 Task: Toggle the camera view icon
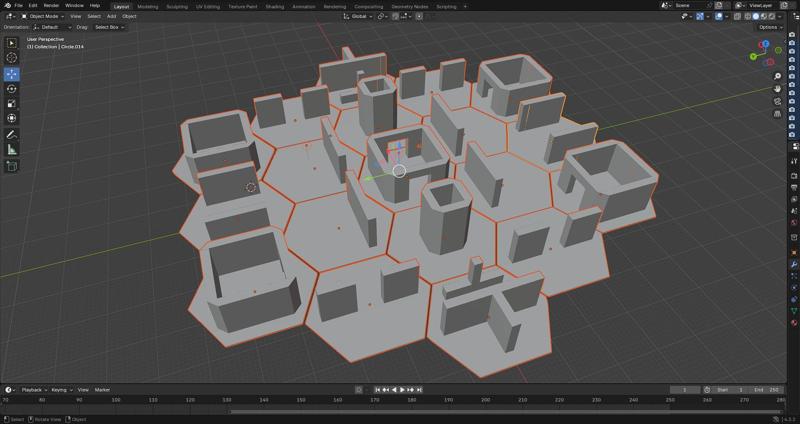[x=777, y=102]
